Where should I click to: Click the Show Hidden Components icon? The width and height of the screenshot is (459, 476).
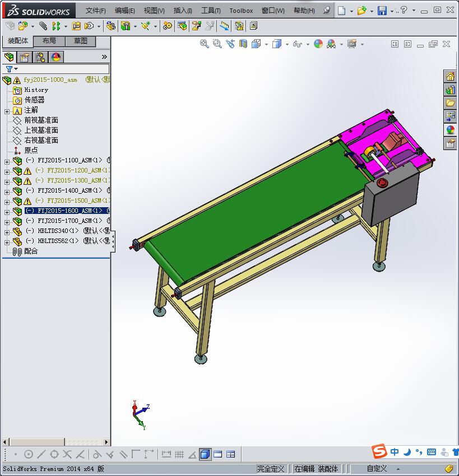(x=110, y=26)
